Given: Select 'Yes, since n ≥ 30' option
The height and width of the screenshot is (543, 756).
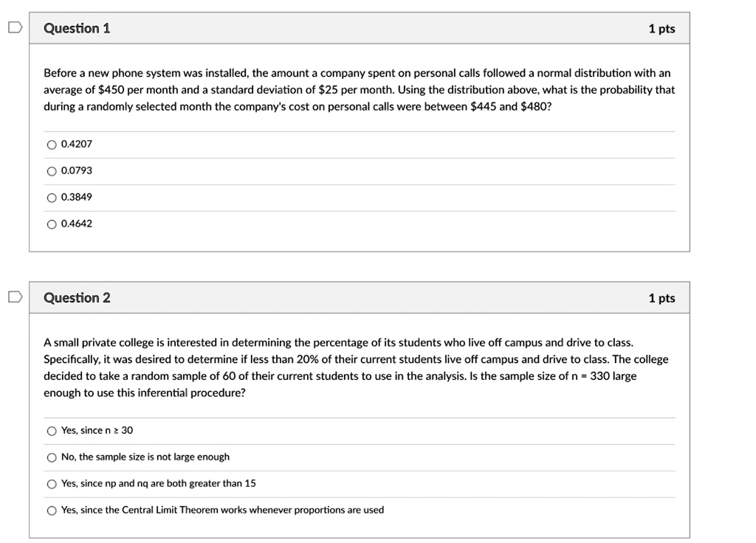Looking at the screenshot, I should [51, 431].
